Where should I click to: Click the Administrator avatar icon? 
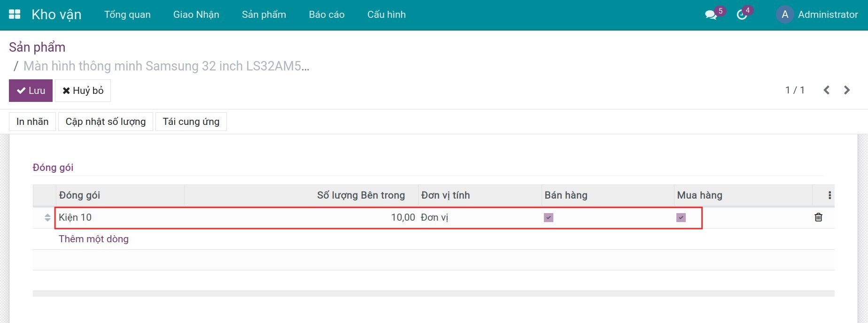(x=785, y=15)
